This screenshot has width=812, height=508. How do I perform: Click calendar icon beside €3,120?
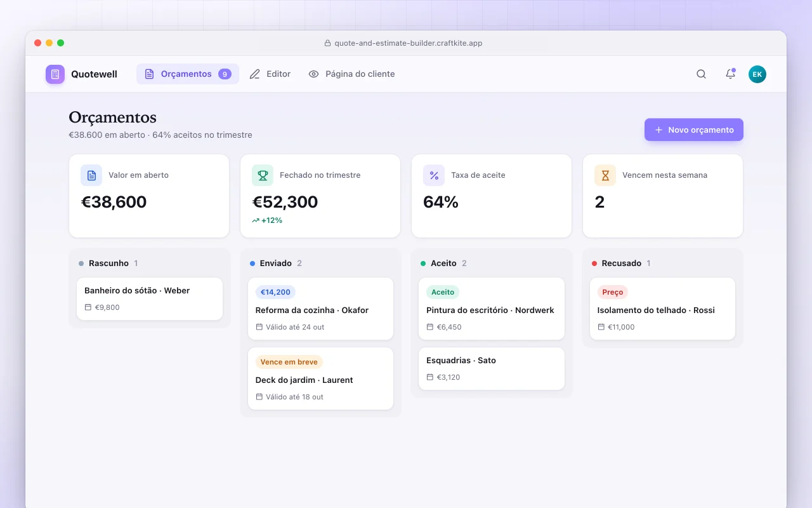pos(430,377)
